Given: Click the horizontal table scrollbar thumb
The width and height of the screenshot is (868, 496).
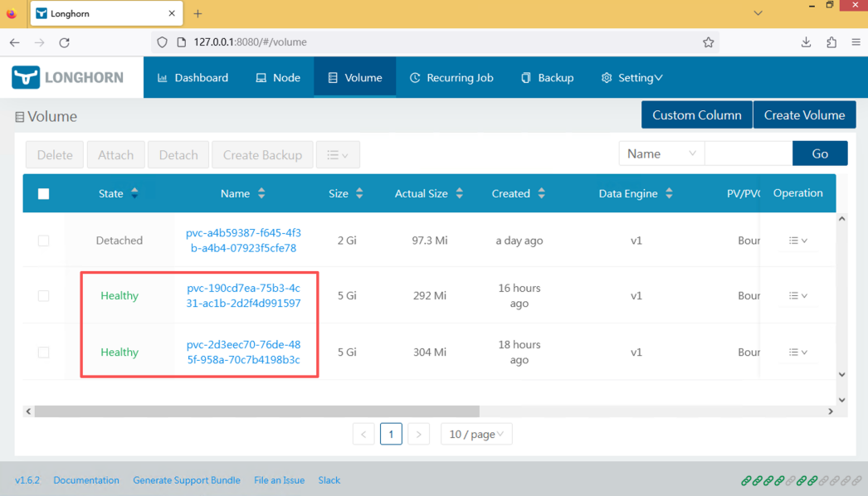Looking at the screenshot, I should click(257, 411).
